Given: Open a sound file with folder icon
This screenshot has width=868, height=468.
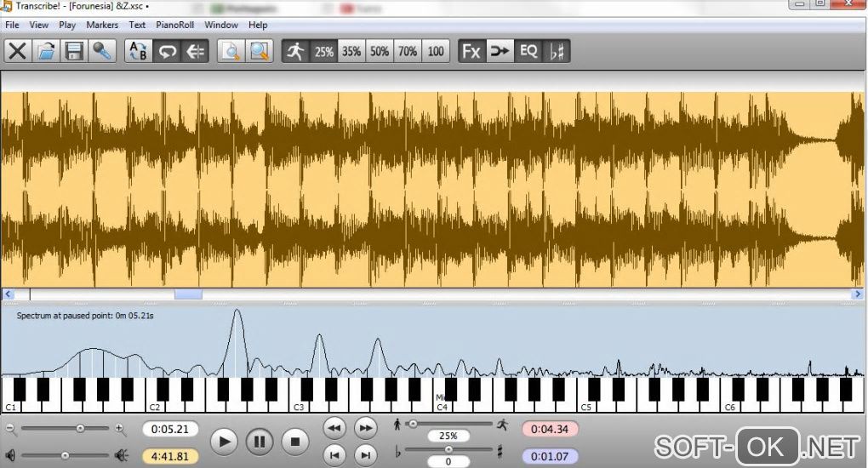Looking at the screenshot, I should (46, 51).
